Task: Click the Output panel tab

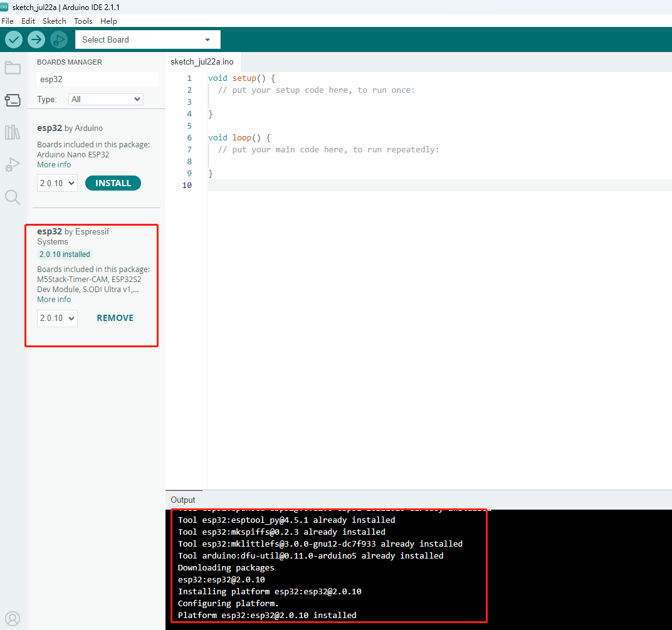Action: tap(183, 500)
